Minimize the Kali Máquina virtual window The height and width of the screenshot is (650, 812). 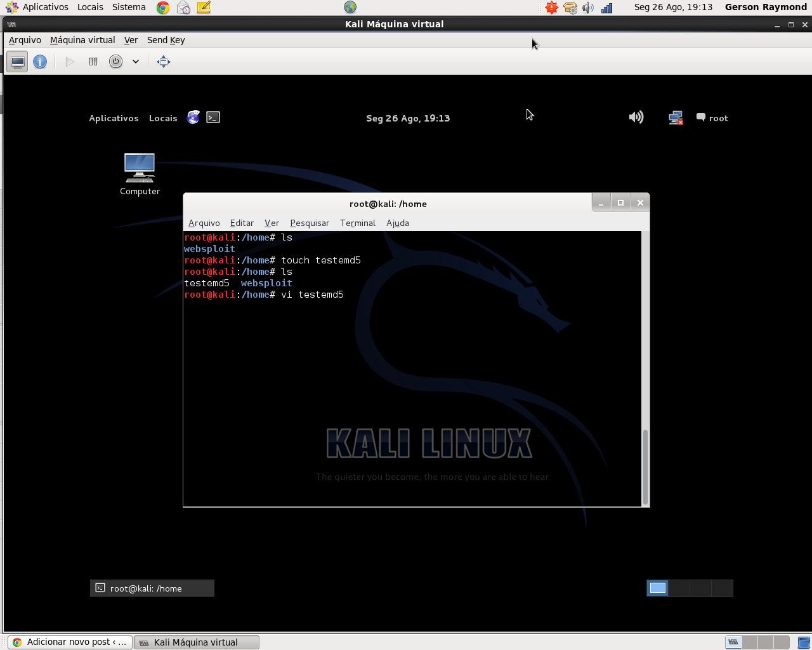(777, 25)
